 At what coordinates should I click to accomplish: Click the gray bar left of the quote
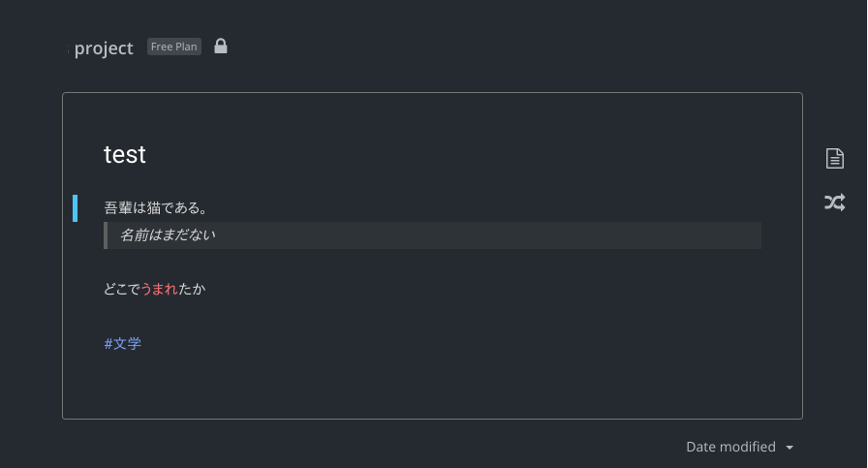pos(106,235)
